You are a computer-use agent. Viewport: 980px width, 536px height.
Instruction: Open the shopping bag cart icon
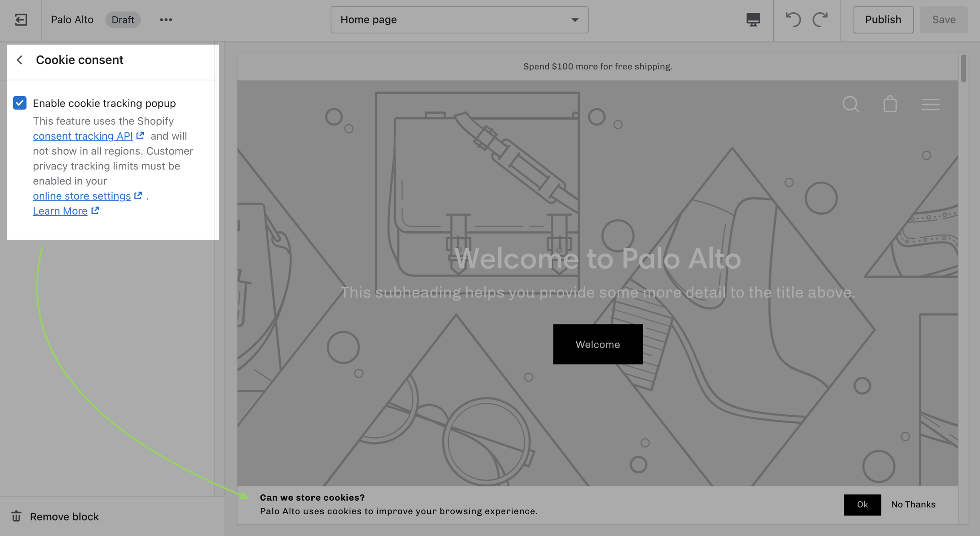pyautogui.click(x=890, y=104)
